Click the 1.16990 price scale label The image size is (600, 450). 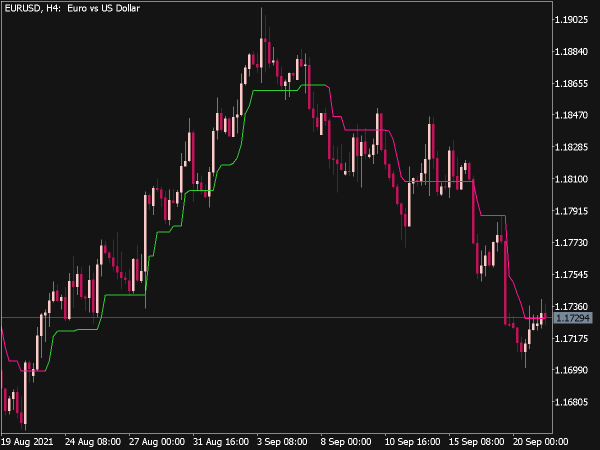click(x=571, y=370)
